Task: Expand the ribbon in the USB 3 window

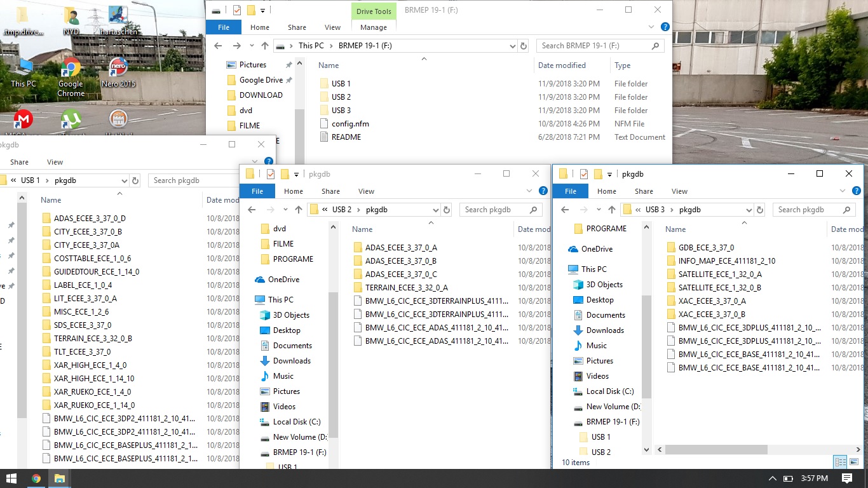Action: (x=843, y=191)
